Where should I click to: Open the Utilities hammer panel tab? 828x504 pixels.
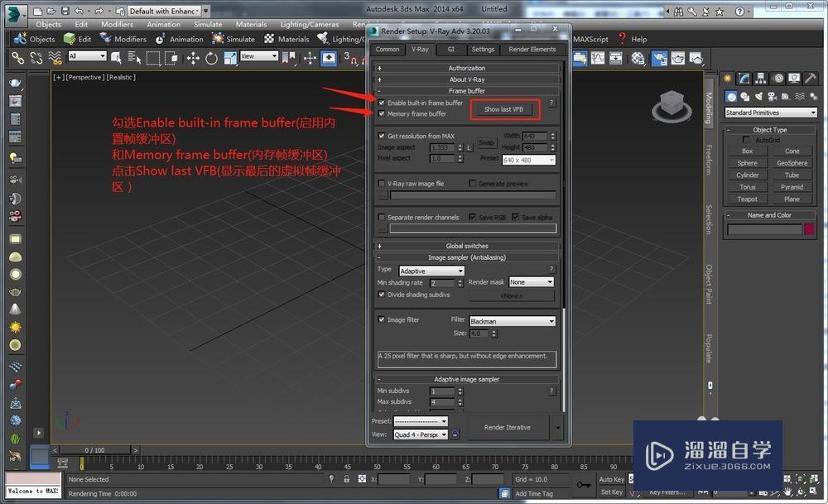pyautogui.click(x=811, y=79)
